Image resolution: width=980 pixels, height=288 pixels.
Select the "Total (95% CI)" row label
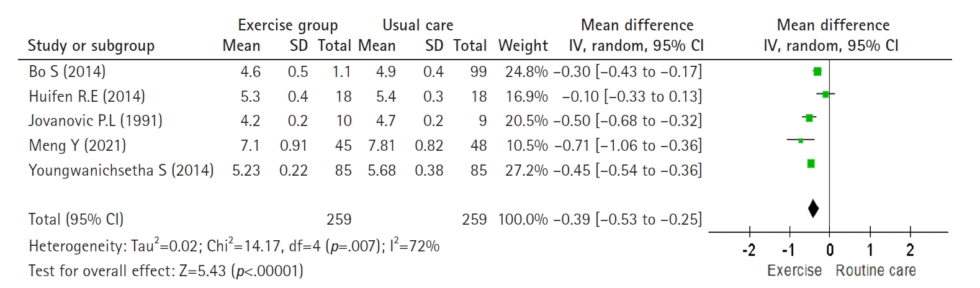pyautogui.click(x=76, y=219)
